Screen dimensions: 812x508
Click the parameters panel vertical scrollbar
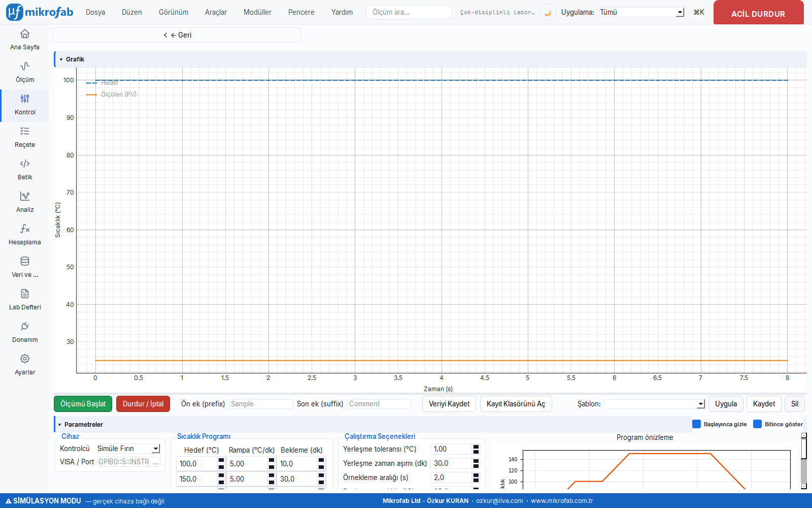(804, 461)
